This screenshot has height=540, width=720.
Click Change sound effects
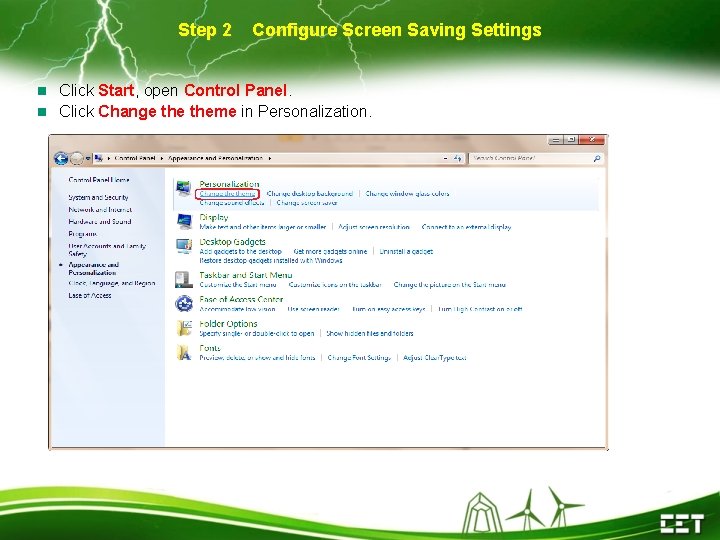pos(232,202)
